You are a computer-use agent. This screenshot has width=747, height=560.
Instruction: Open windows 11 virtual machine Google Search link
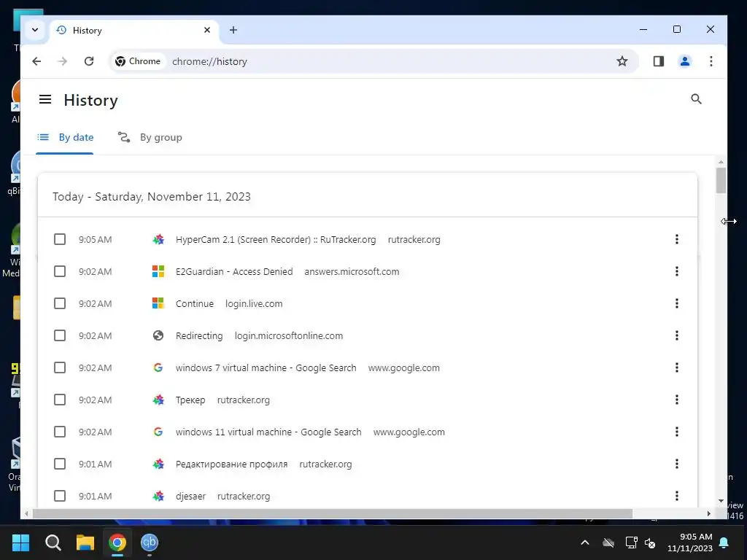268,432
